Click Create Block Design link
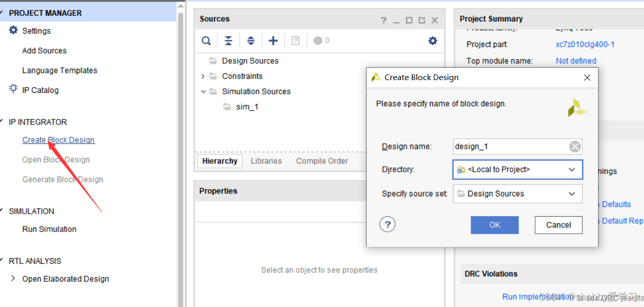Image resolution: width=644 pixels, height=307 pixels. tap(58, 140)
